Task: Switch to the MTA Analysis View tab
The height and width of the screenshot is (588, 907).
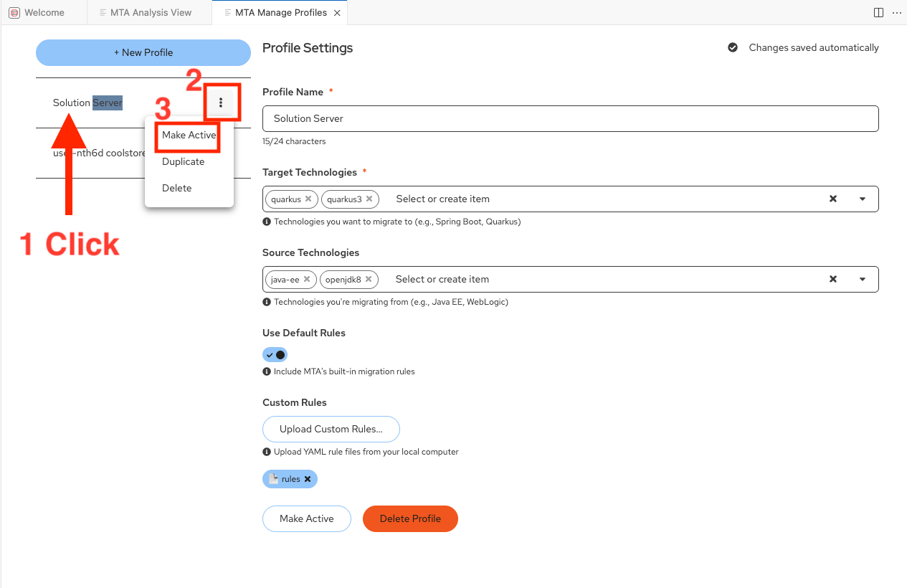Action: click(x=151, y=12)
